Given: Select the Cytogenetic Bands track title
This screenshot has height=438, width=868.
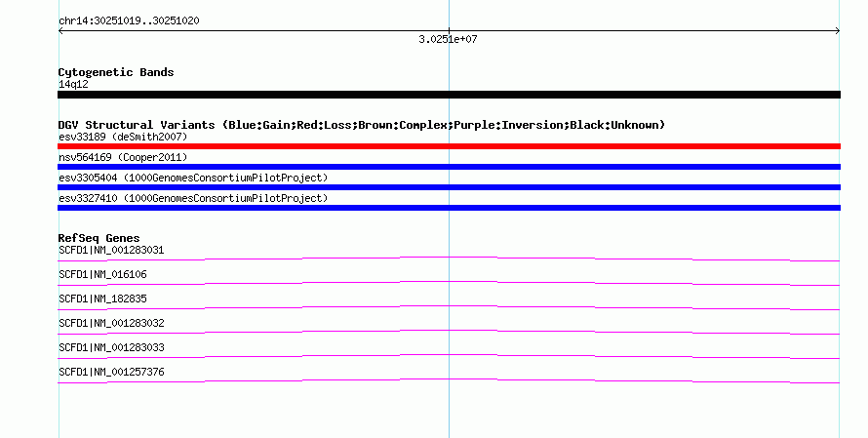Looking at the screenshot, I should [x=116, y=72].
